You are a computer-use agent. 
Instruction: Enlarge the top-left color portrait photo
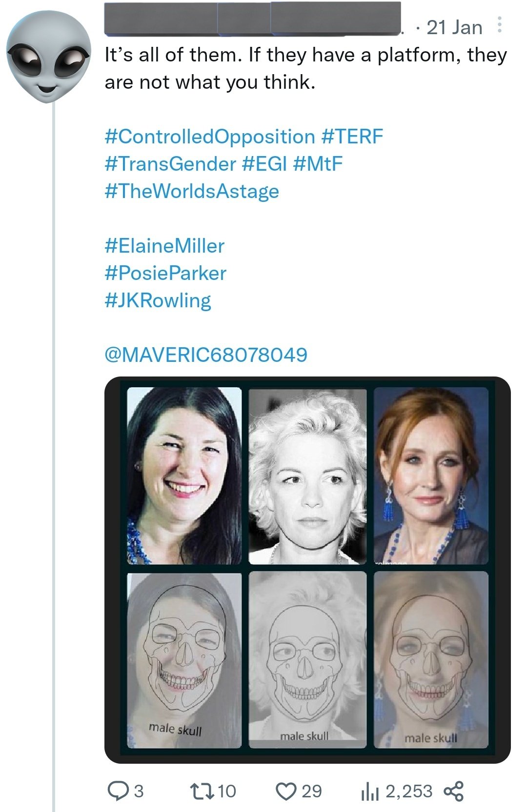click(x=184, y=475)
